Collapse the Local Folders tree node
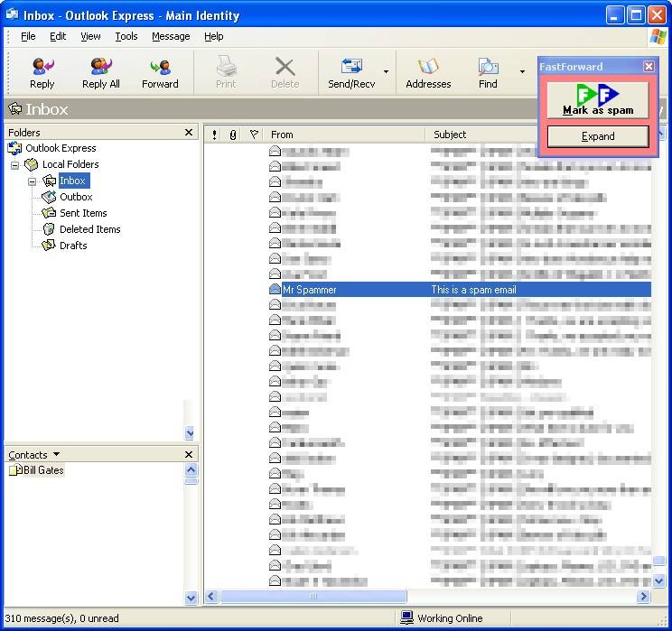The image size is (672, 631). (15, 165)
